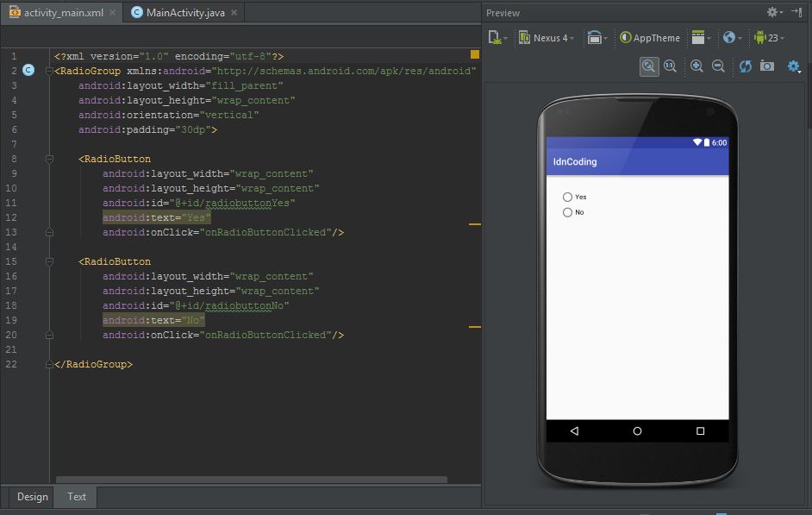Image resolution: width=812 pixels, height=515 pixels.
Task: Open the blue gear options in Preview toolbar
Action: click(x=794, y=66)
